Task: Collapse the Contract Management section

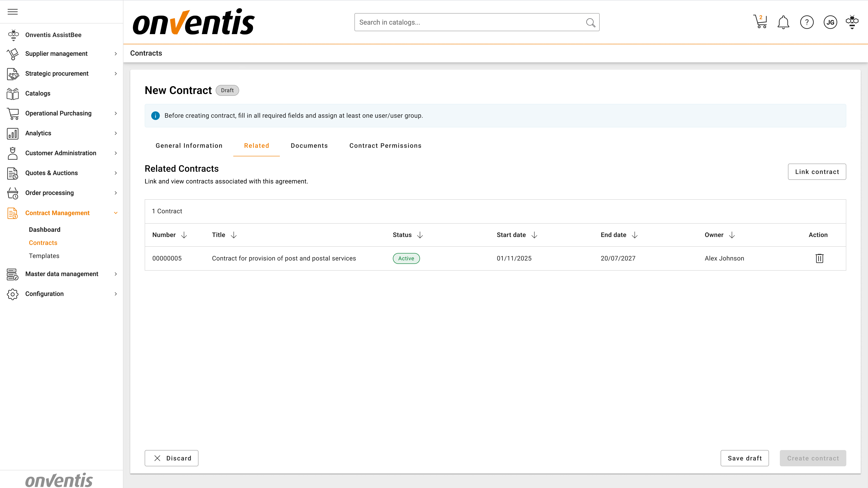Action: point(116,213)
